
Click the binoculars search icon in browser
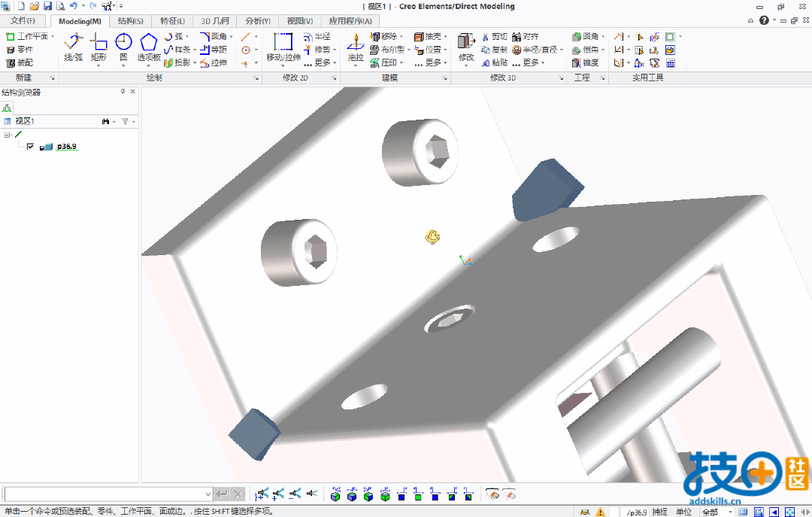[x=106, y=121]
